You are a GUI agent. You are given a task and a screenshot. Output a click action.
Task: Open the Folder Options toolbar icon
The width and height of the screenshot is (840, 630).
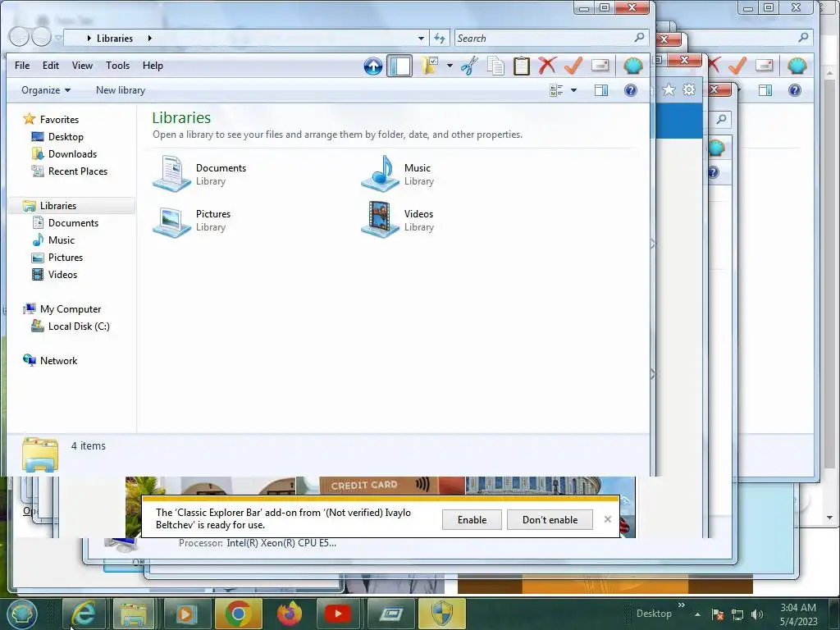click(x=430, y=66)
